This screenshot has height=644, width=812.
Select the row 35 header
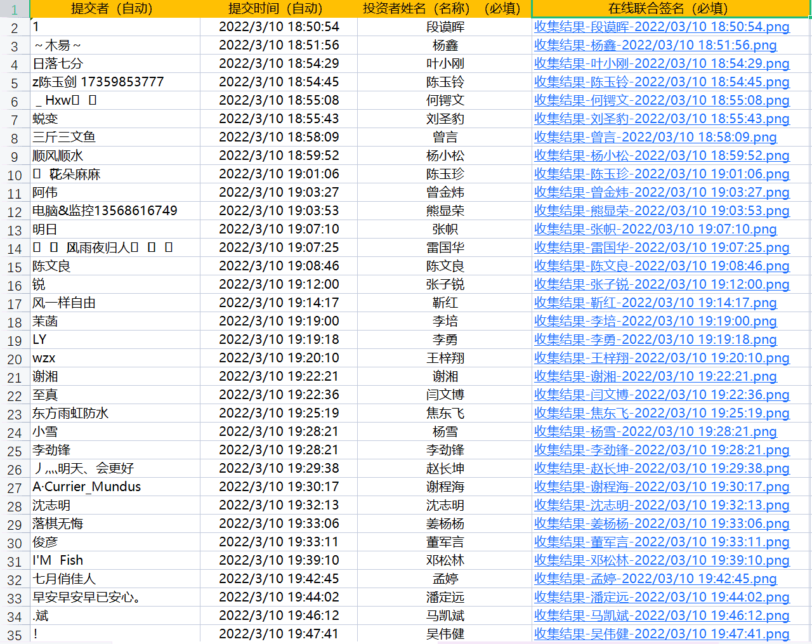coord(15,635)
